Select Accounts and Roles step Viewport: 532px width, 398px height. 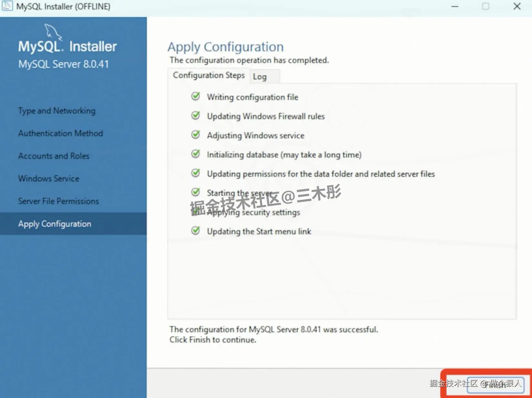coord(54,156)
